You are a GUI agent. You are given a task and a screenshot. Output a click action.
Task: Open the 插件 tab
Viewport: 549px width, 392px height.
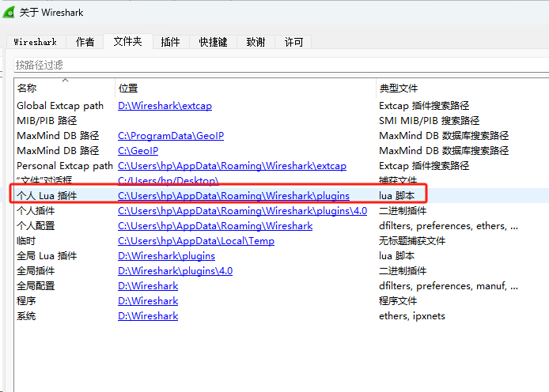tap(171, 42)
